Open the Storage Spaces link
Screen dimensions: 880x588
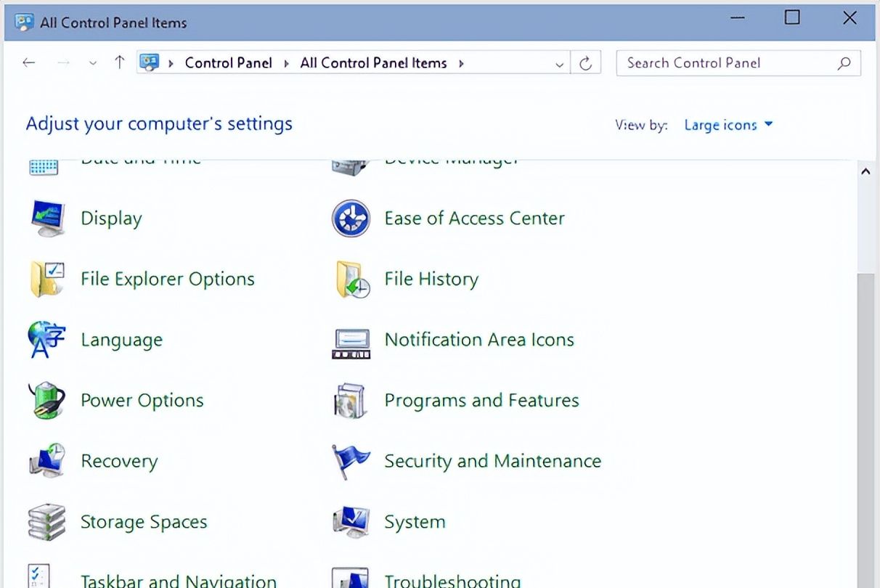pyautogui.click(x=144, y=522)
